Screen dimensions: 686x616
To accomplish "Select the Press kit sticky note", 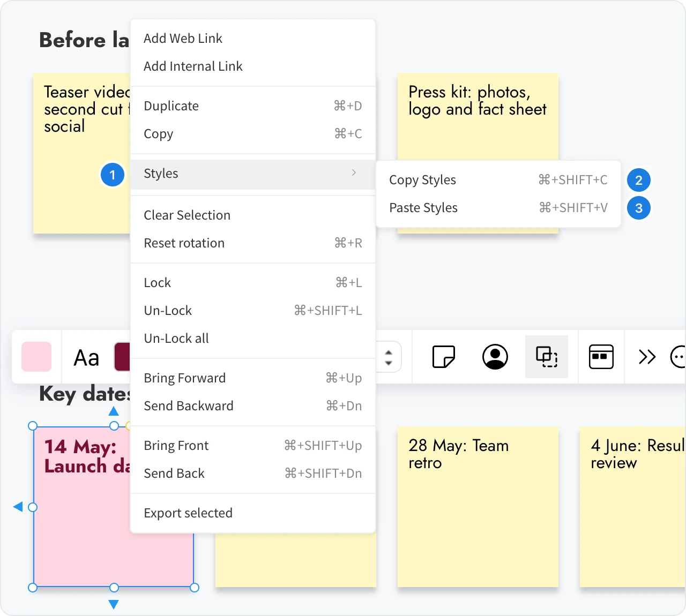I will tap(478, 118).
